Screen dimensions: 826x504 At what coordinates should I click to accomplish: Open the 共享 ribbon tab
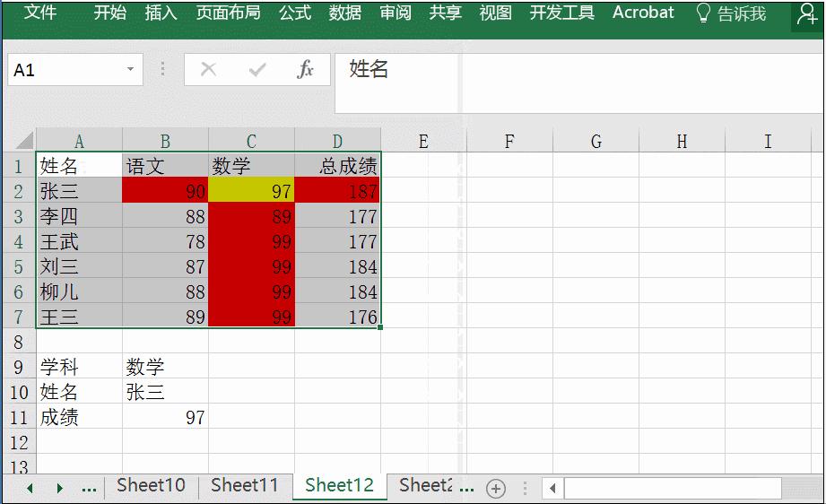(x=445, y=13)
